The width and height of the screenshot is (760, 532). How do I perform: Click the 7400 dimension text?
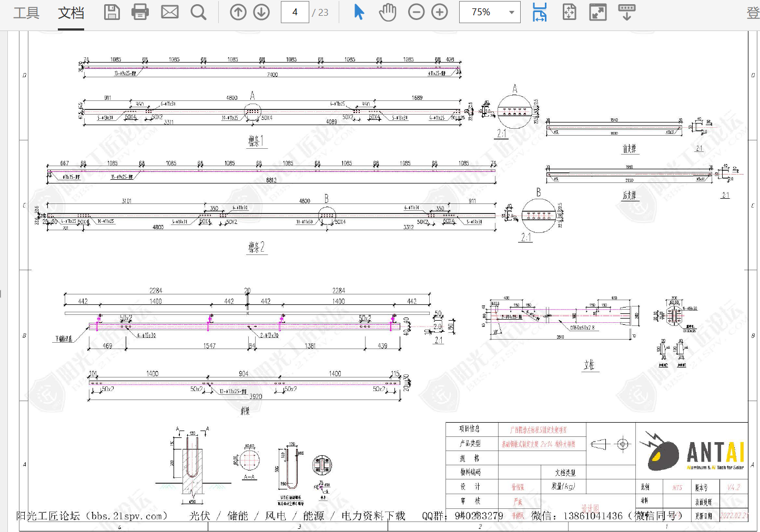click(x=272, y=75)
